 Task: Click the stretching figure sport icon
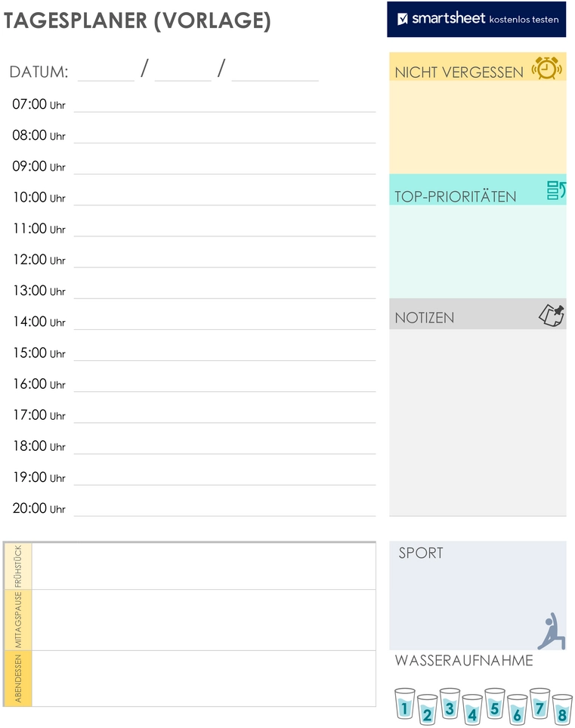(552, 631)
